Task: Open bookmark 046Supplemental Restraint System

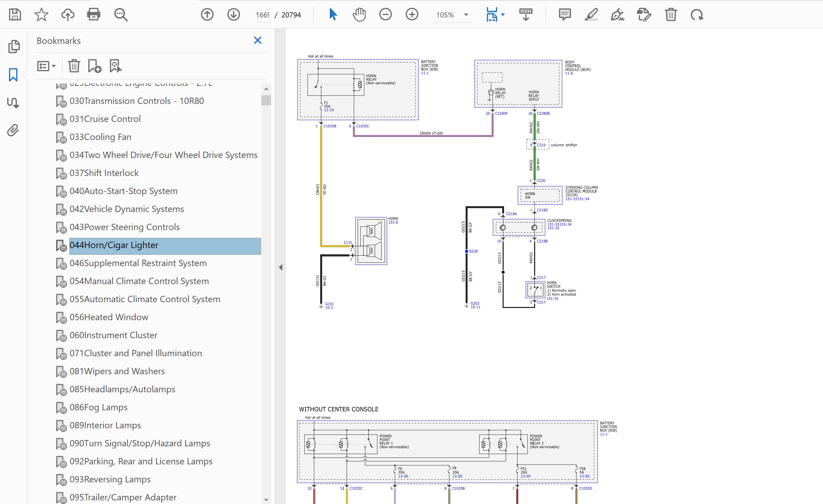Action: (138, 263)
